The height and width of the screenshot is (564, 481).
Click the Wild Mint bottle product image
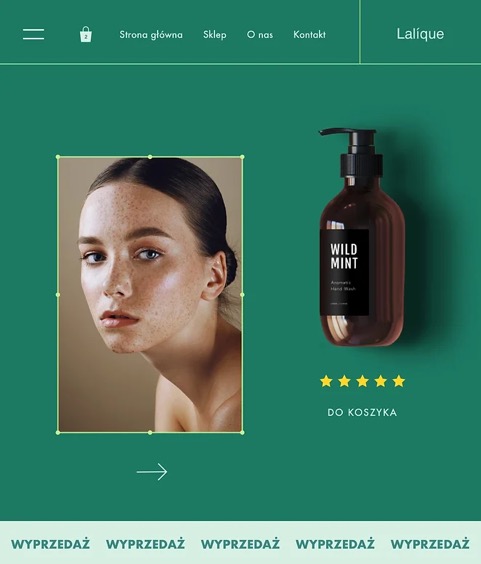(x=360, y=237)
